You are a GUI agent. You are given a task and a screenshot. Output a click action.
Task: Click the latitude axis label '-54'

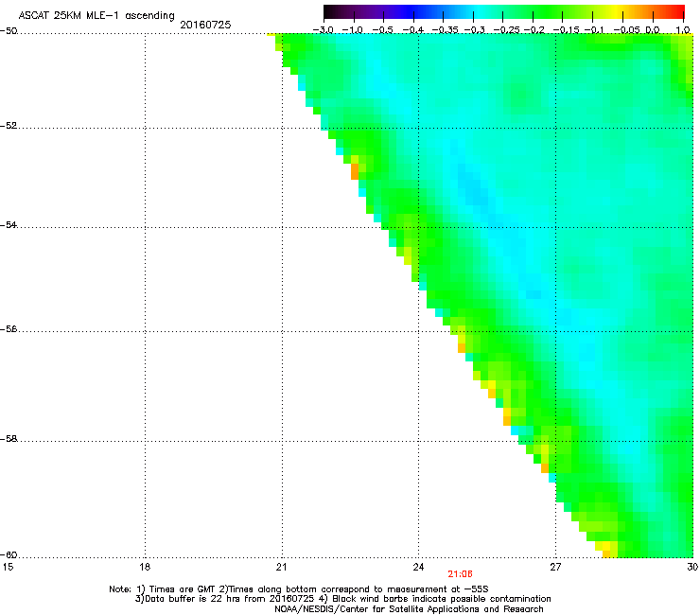[x=9, y=225]
